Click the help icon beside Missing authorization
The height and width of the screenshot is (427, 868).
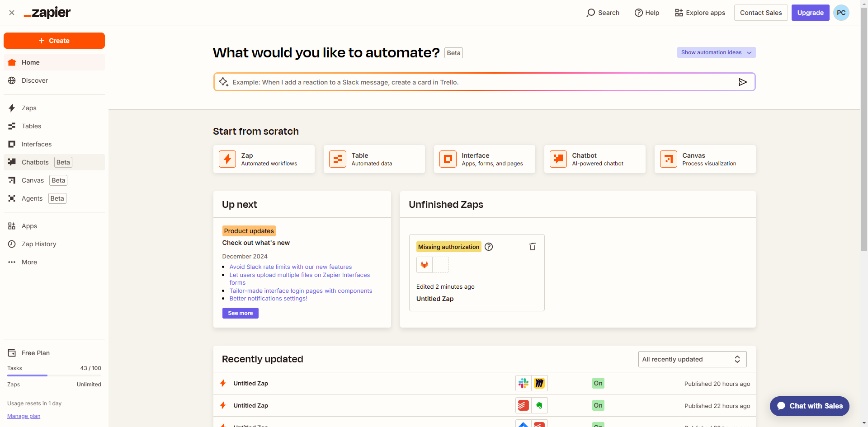489,247
